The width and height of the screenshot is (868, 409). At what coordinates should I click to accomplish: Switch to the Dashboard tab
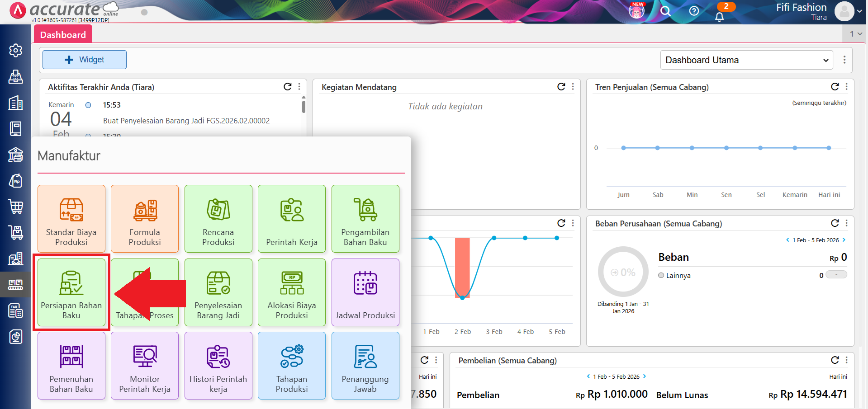[x=63, y=35]
